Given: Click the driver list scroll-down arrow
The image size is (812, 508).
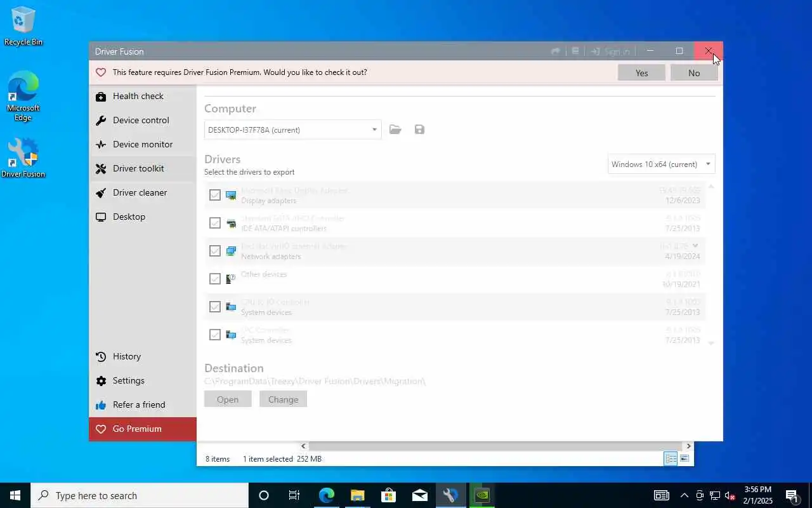Looking at the screenshot, I should pyautogui.click(x=711, y=343).
